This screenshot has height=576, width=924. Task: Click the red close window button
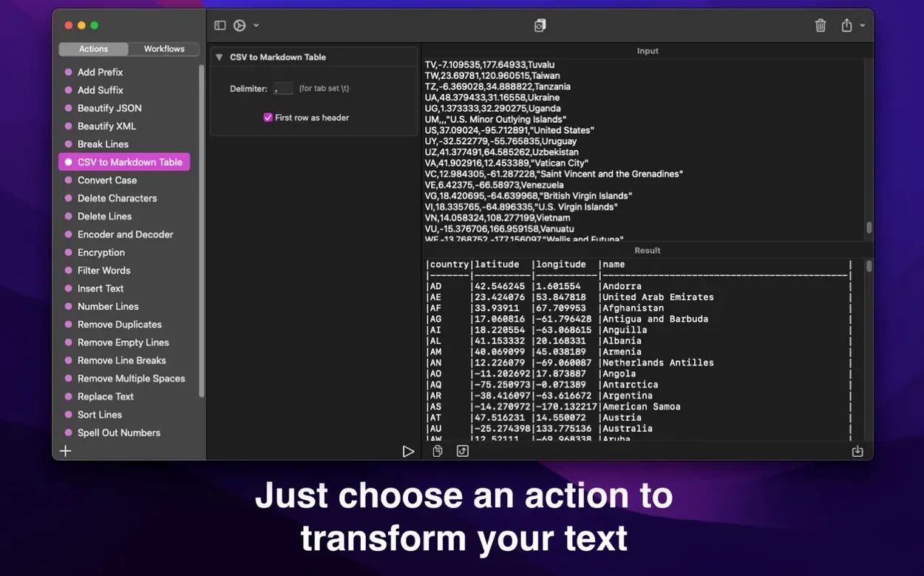(x=69, y=25)
